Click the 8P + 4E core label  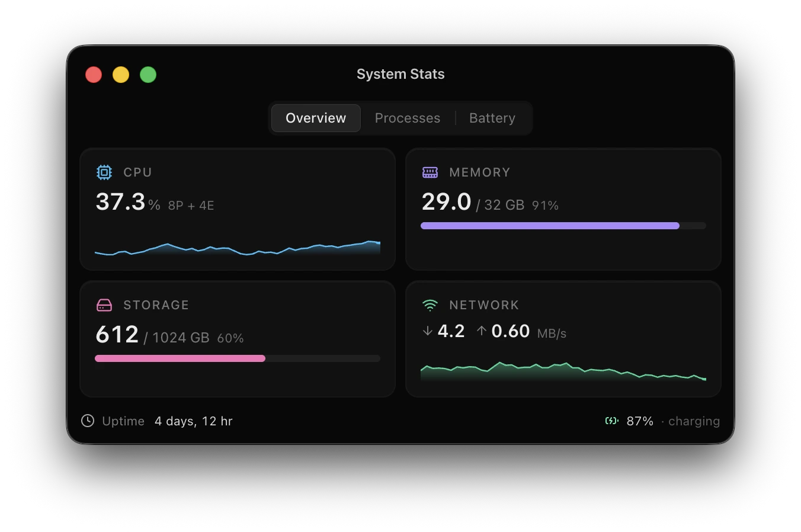(x=191, y=206)
